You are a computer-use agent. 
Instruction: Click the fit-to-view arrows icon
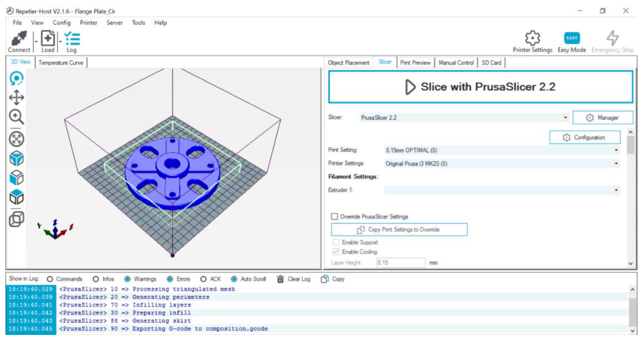click(17, 139)
